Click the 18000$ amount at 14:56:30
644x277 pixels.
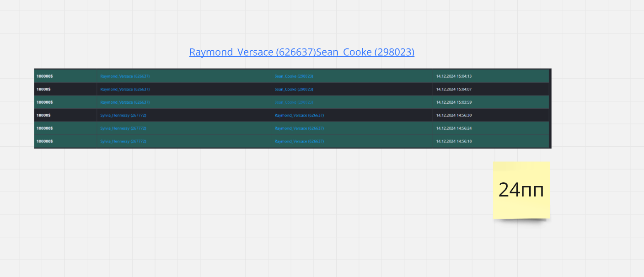coord(43,115)
